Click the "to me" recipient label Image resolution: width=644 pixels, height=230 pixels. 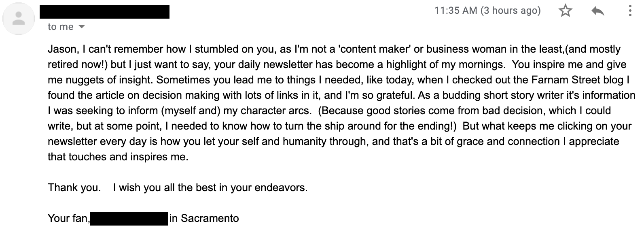click(61, 27)
